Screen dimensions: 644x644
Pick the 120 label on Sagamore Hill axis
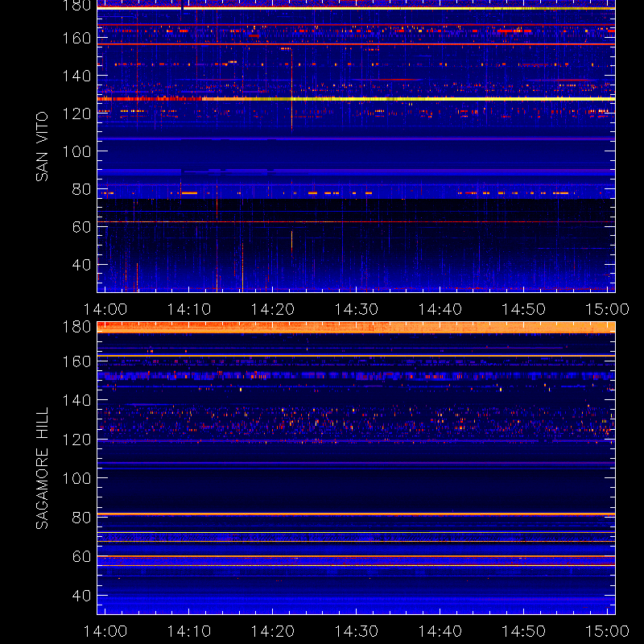click(76, 440)
